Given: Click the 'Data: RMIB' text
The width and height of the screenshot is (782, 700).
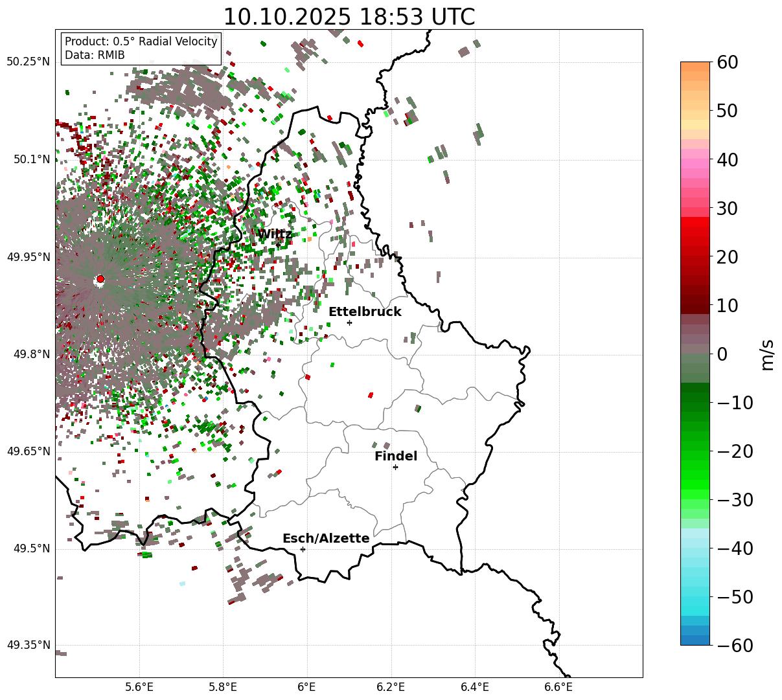Looking at the screenshot, I should click(95, 55).
